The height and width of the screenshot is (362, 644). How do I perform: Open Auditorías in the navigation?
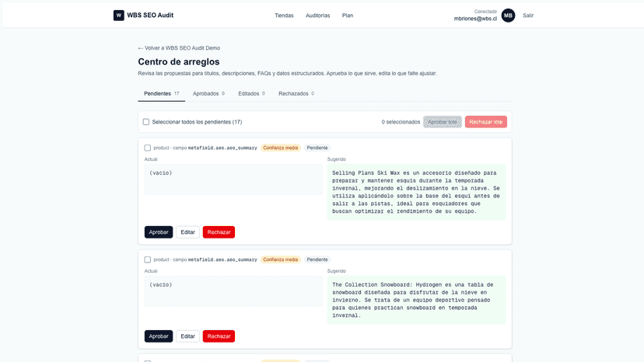click(317, 16)
